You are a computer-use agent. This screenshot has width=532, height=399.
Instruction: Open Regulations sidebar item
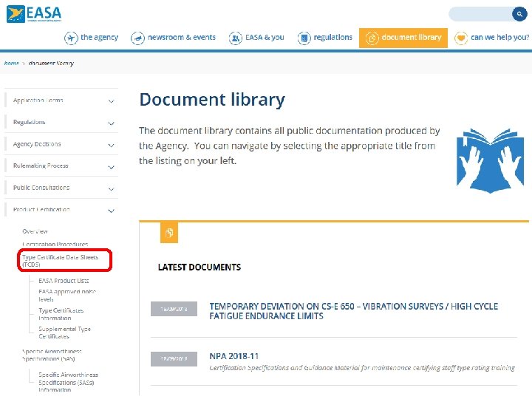pyautogui.click(x=29, y=122)
